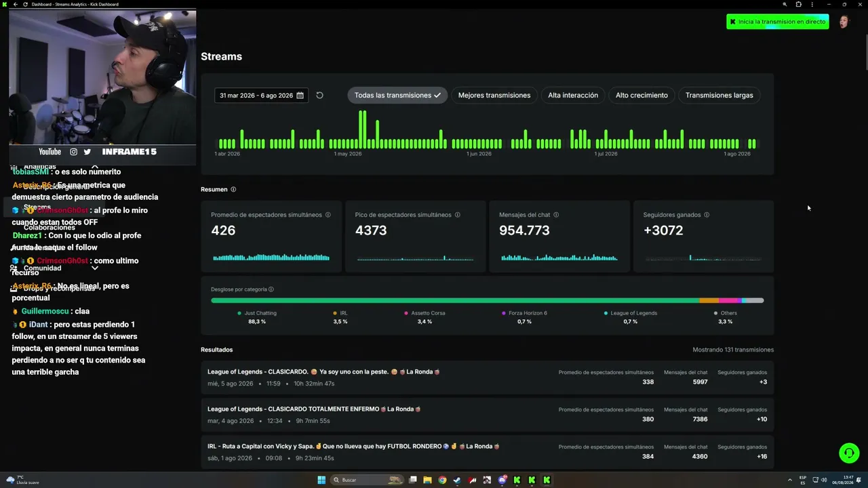Click the Mostrando 131 transmisiones text
868x488 pixels.
tap(733, 350)
